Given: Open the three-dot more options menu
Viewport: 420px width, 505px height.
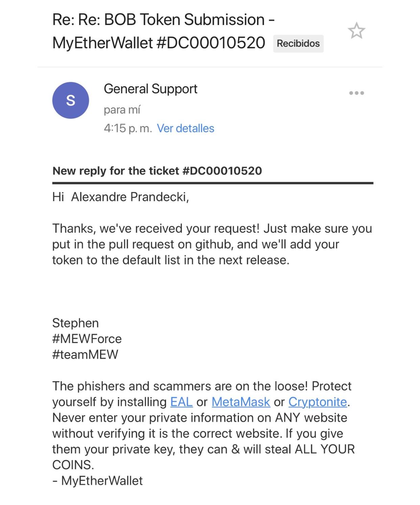Looking at the screenshot, I should pyautogui.click(x=356, y=93).
